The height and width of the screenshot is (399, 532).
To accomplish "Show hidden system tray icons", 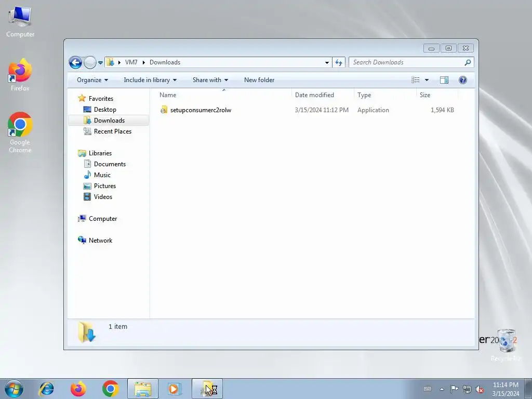I will coord(442,389).
